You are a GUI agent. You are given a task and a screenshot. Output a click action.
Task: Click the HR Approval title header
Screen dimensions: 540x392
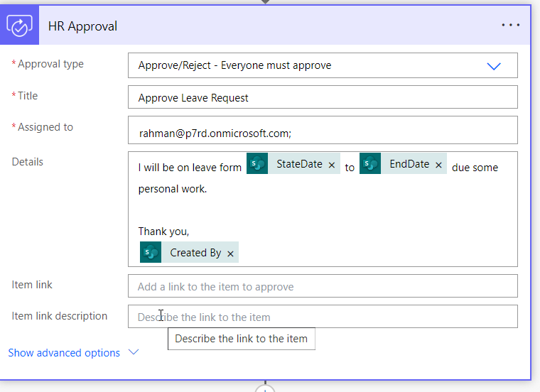pos(82,26)
